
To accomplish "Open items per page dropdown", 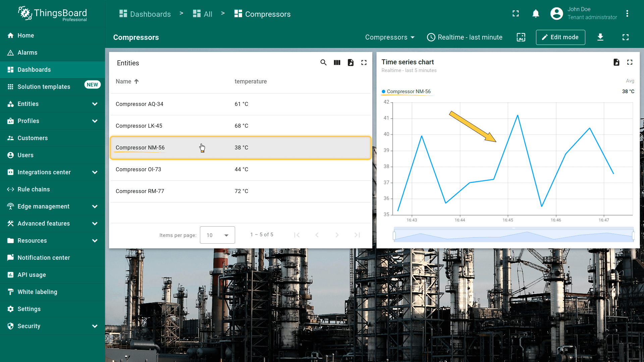I will coord(217,235).
